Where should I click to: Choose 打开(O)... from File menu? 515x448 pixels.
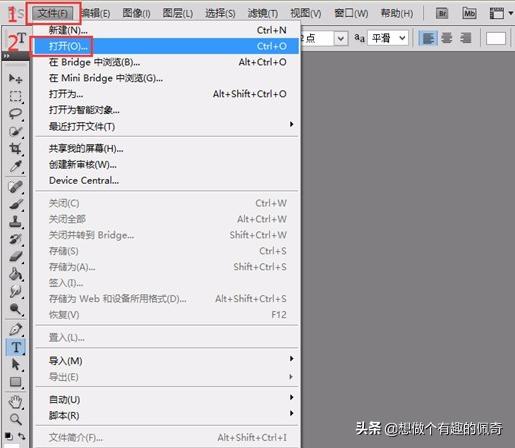pos(167,46)
